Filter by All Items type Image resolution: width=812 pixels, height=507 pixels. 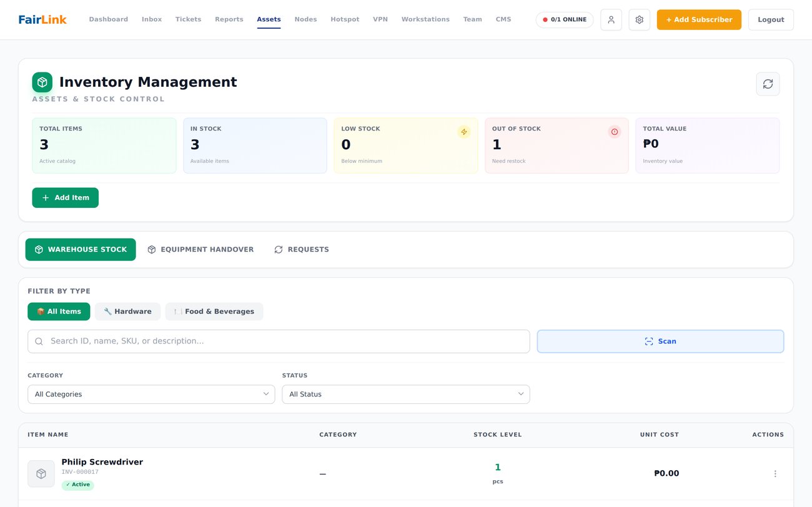[59, 312]
